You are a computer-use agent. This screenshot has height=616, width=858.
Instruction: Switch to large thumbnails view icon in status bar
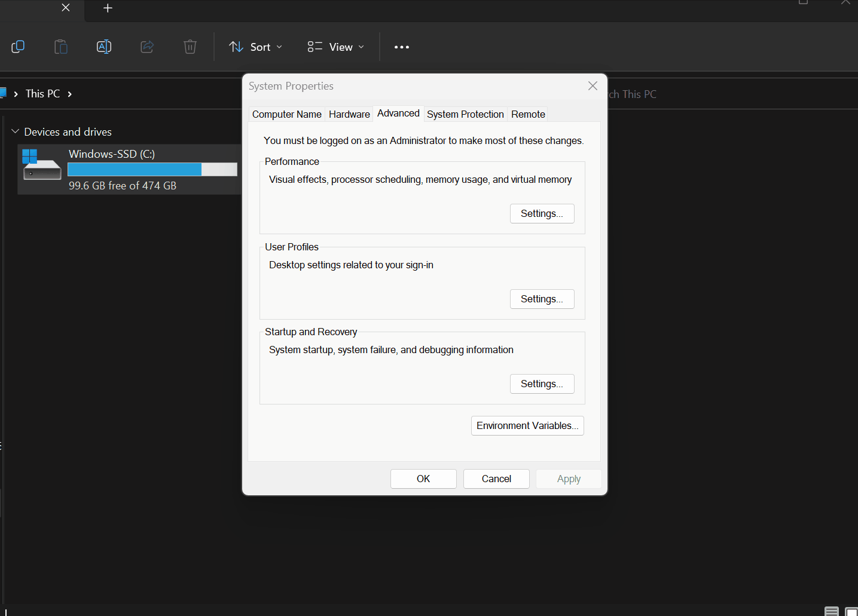point(851,611)
